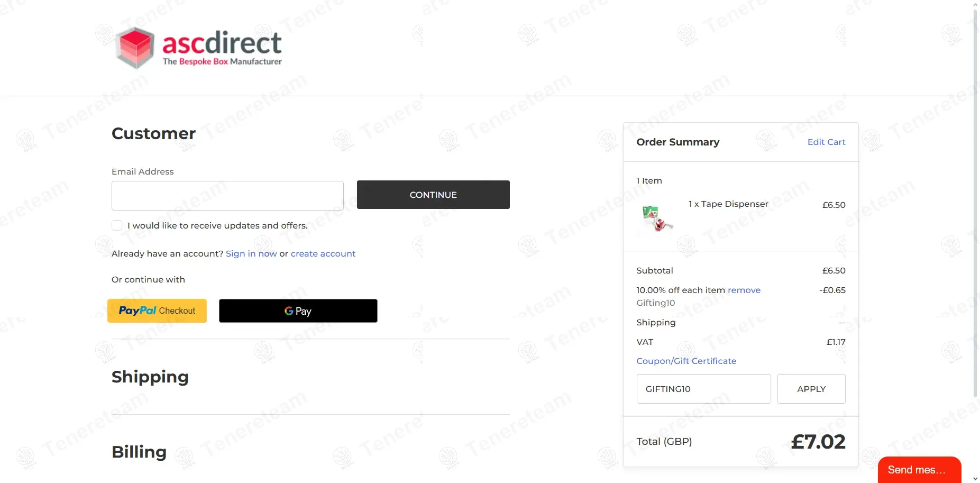
Task: Tick the receive updates and offers checkbox
Action: 117,225
